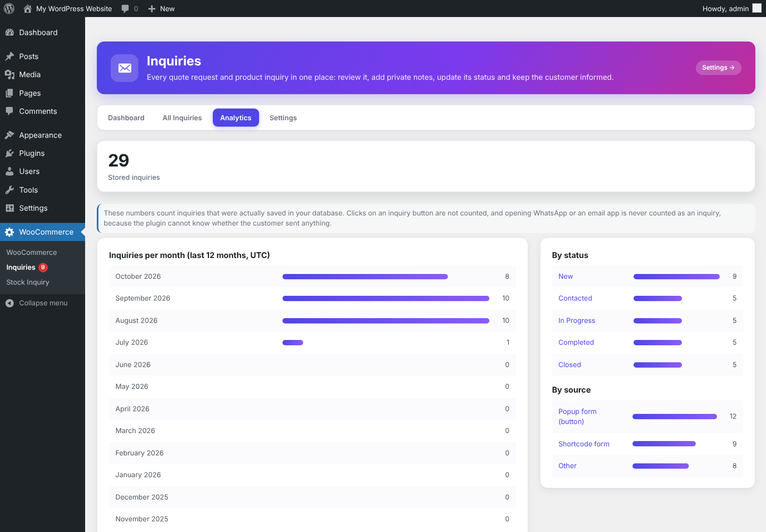Click the October 2026 progress bar
Image resolution: width=766 pixels, height=532 pixels.
click(365, 277)
